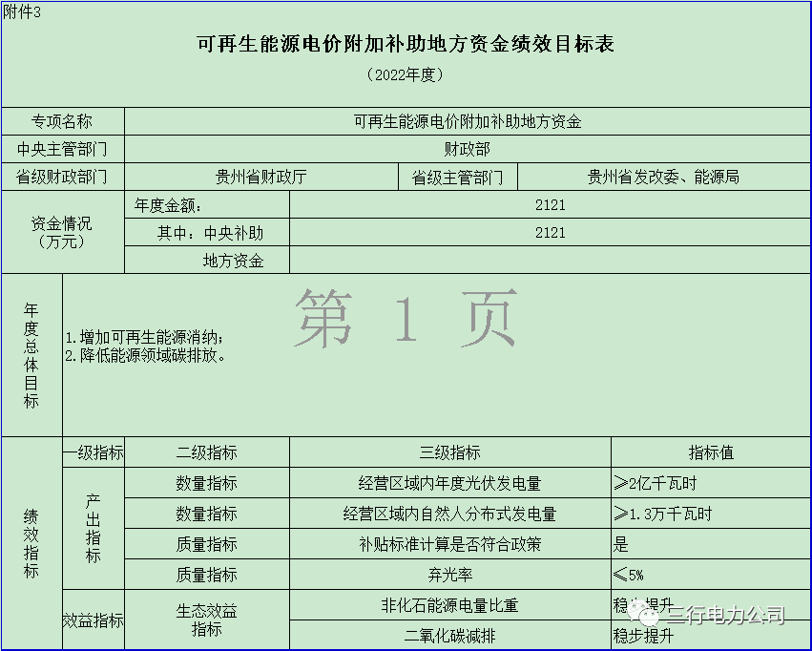This screenshot has height=651, width=812.
Task: Select the 年度总体目标 vertical header cell
Action: click(x=31, y=355)
